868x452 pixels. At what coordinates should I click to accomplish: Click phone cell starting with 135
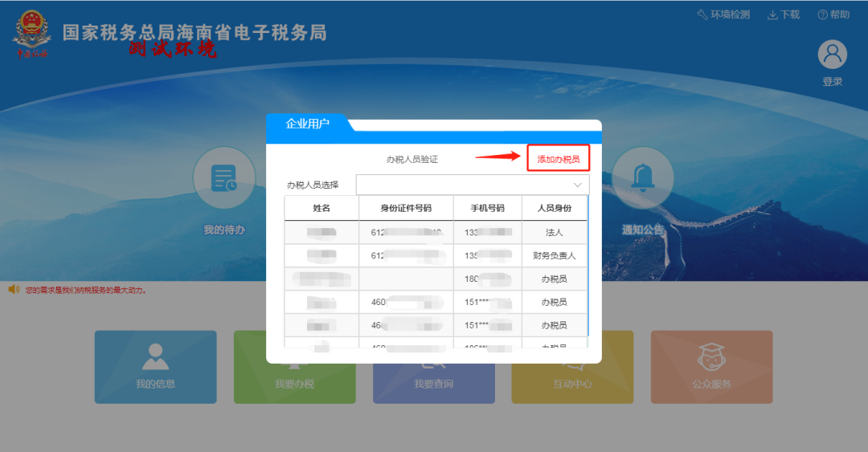pos(487,255)
